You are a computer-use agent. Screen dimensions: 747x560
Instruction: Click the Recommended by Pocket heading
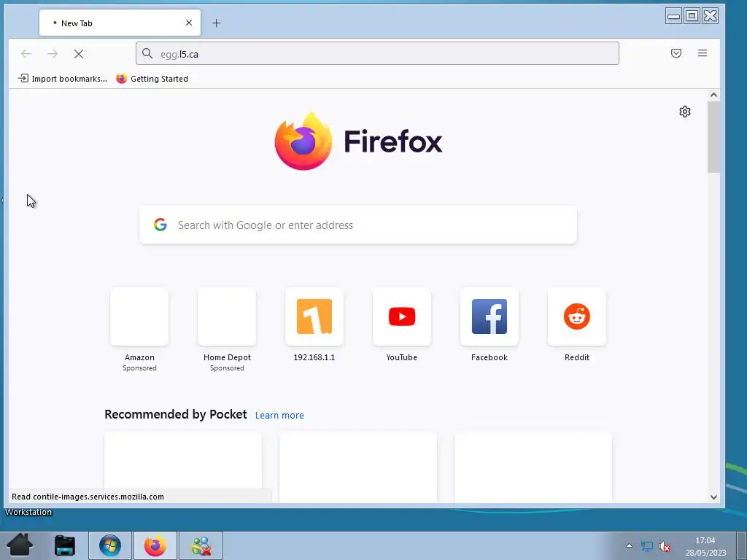pos(176,414)
